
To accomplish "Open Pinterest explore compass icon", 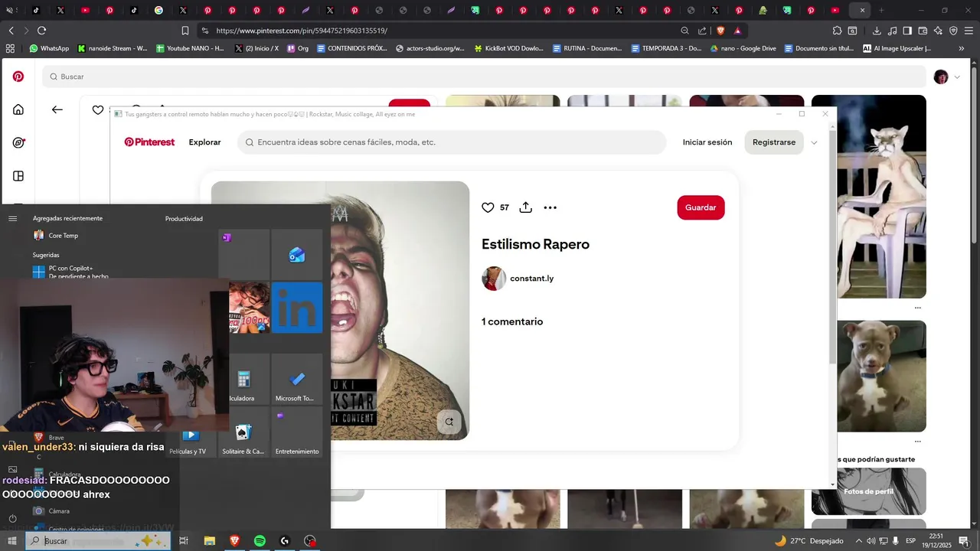I will pyautogui.click(x=18, y=142).
